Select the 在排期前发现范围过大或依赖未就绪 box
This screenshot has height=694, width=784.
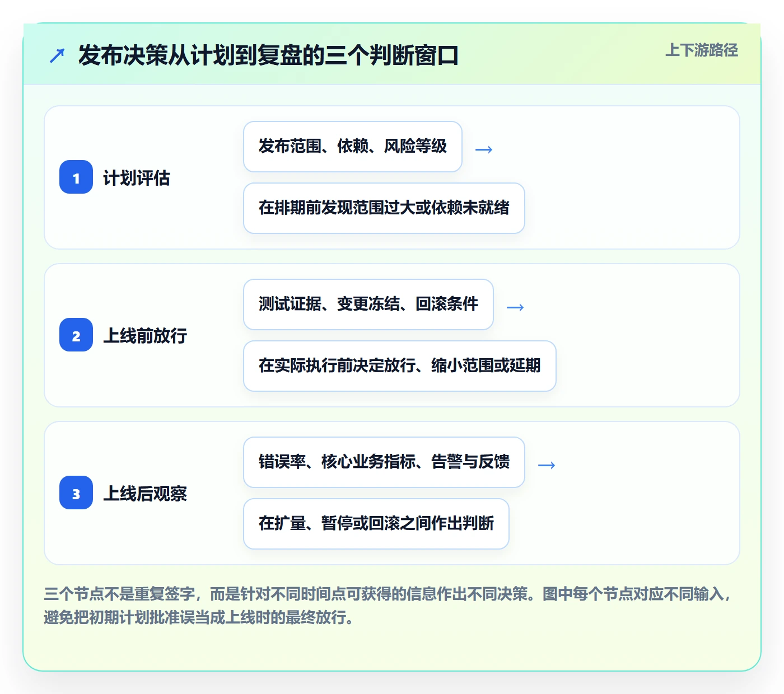pyautogui.click(x=384, y=208)
